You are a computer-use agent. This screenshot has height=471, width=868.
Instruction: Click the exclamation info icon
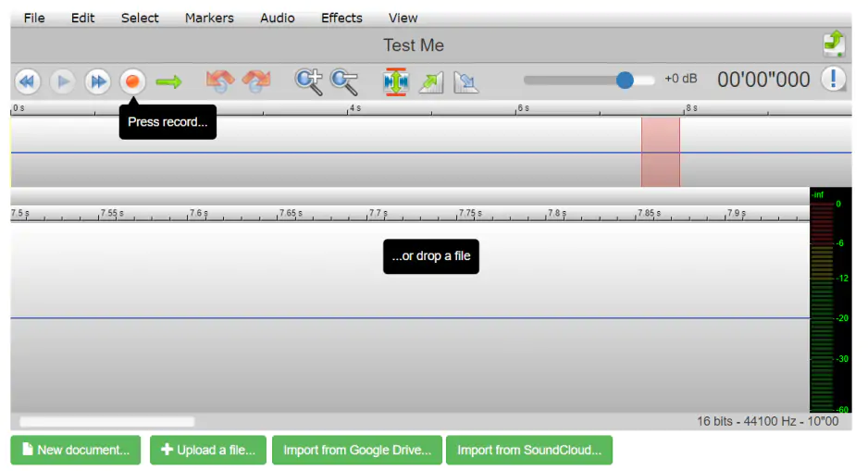click(833, 80)
